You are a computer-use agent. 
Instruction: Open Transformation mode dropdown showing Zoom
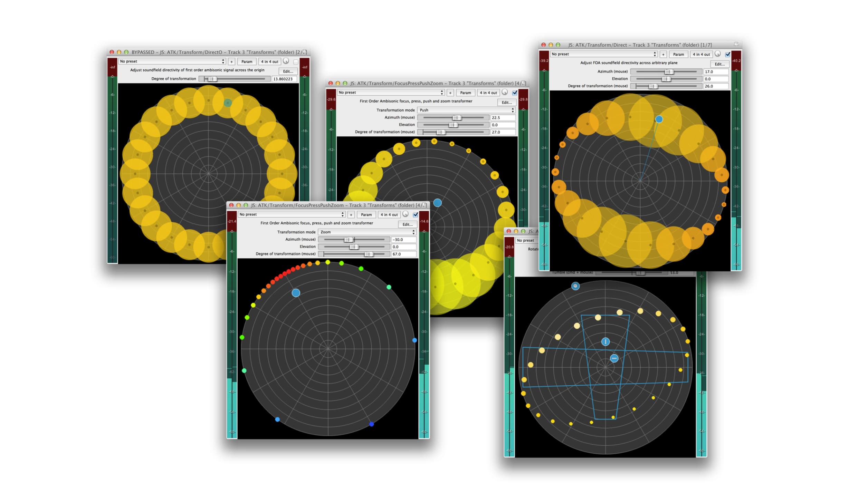click(367, 232)
